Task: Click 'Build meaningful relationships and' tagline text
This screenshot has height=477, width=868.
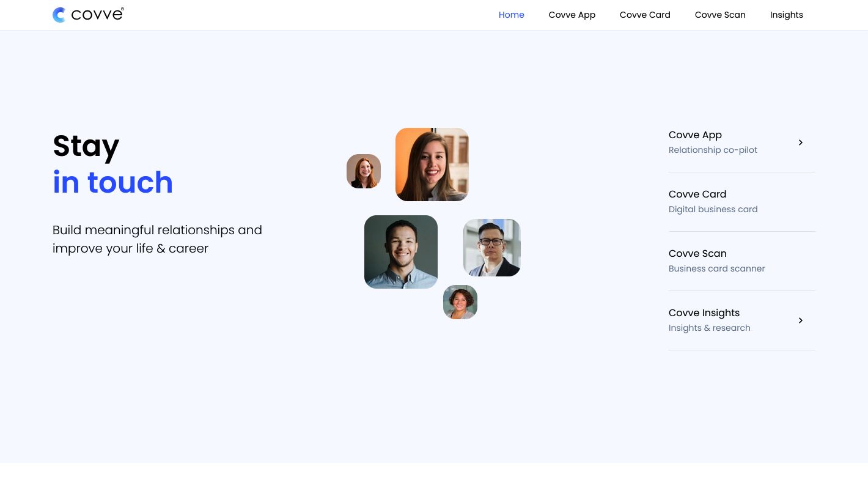Action: click(157, 230)
